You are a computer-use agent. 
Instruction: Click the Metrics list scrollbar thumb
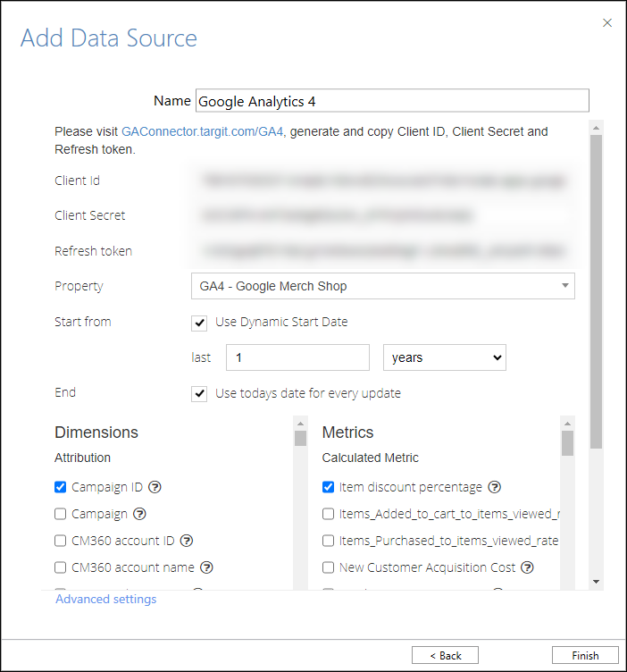567,443
